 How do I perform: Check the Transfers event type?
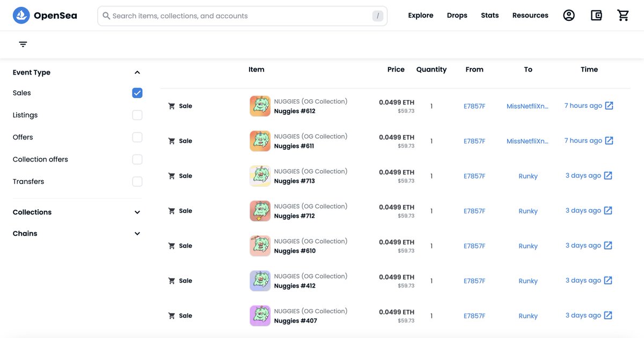click(137, 181)
